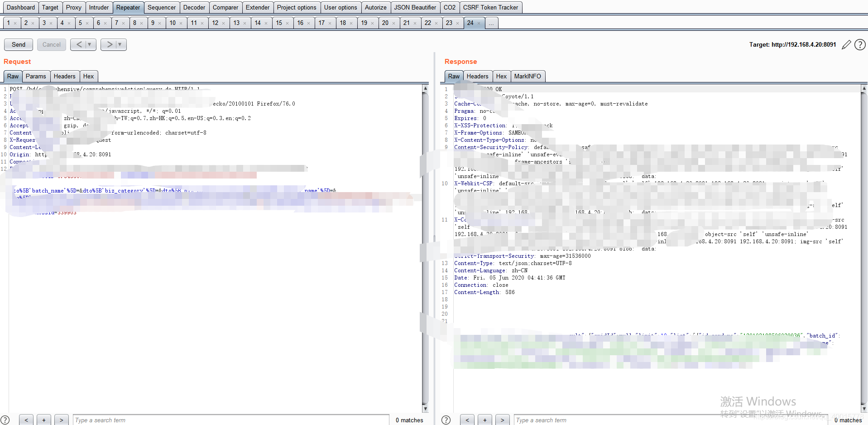Go to previous match in response search

click(x=467, y=420)
